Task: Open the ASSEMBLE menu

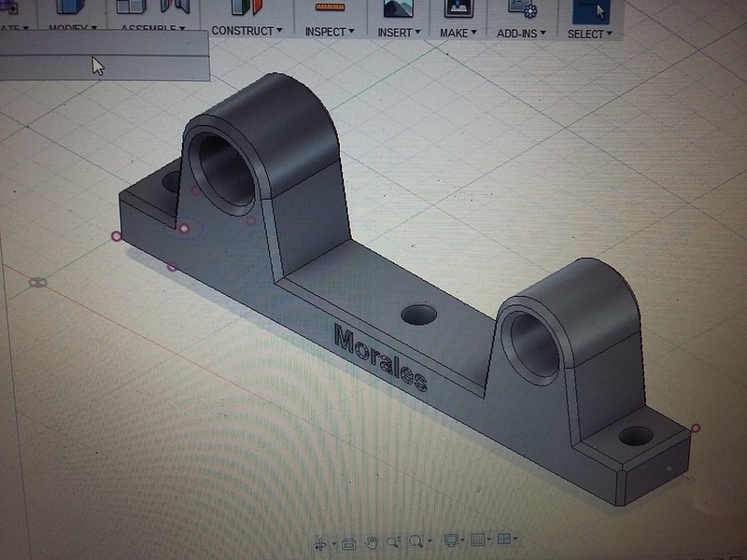Action: [x=152, y=28]
